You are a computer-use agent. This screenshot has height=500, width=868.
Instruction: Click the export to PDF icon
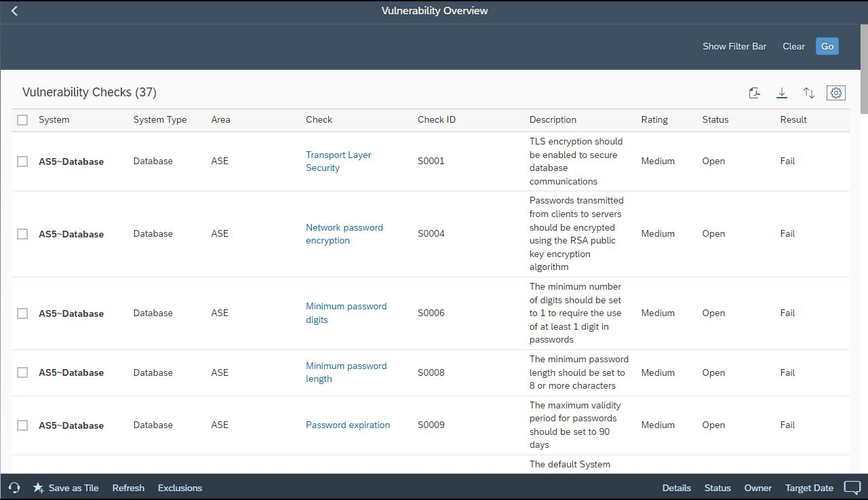click(x=754, y=93)
